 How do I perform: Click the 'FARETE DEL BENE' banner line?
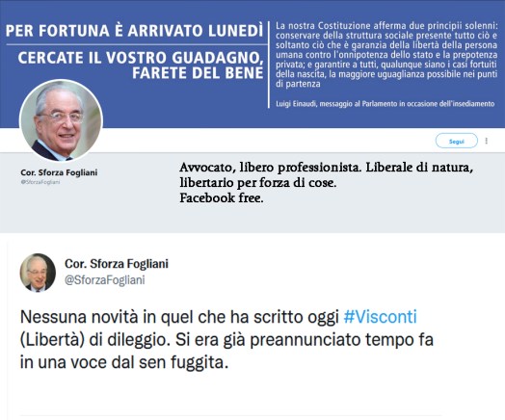(198, 73)
